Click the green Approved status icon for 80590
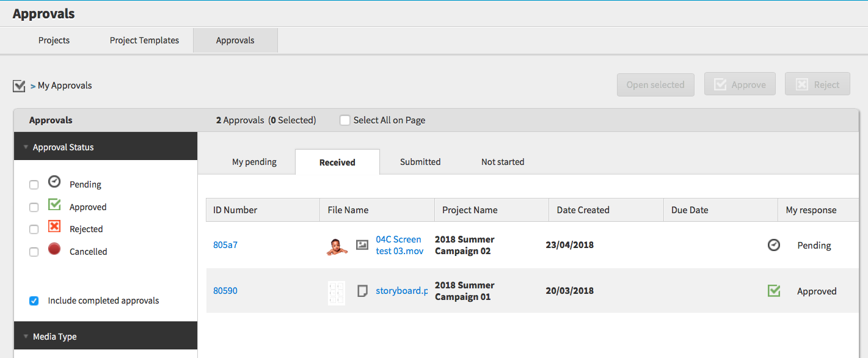This screenshot has height=358, width=868. click(x=774, y=291)
